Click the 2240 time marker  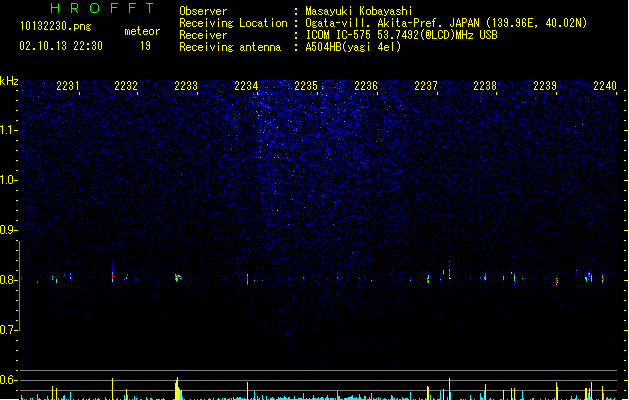[x=605, y=86]
